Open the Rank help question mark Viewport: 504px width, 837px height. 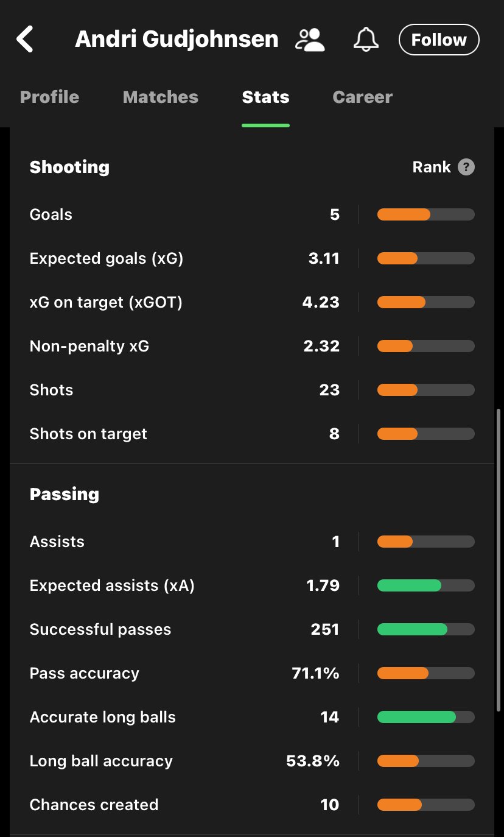pos(466,167)
